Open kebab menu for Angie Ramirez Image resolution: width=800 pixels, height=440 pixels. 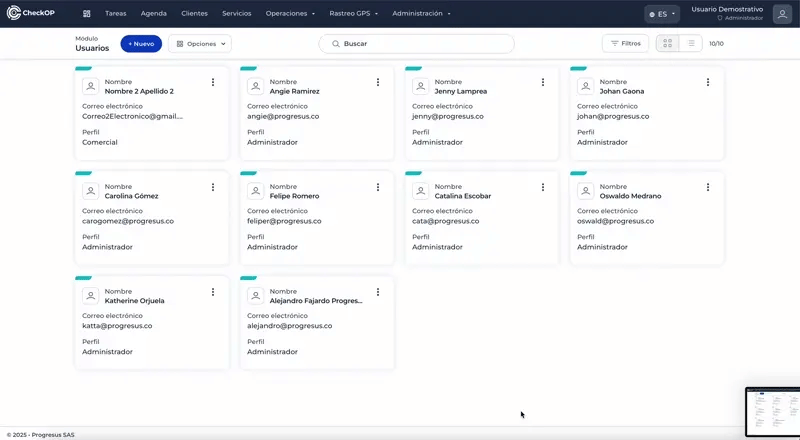[378, 82]
